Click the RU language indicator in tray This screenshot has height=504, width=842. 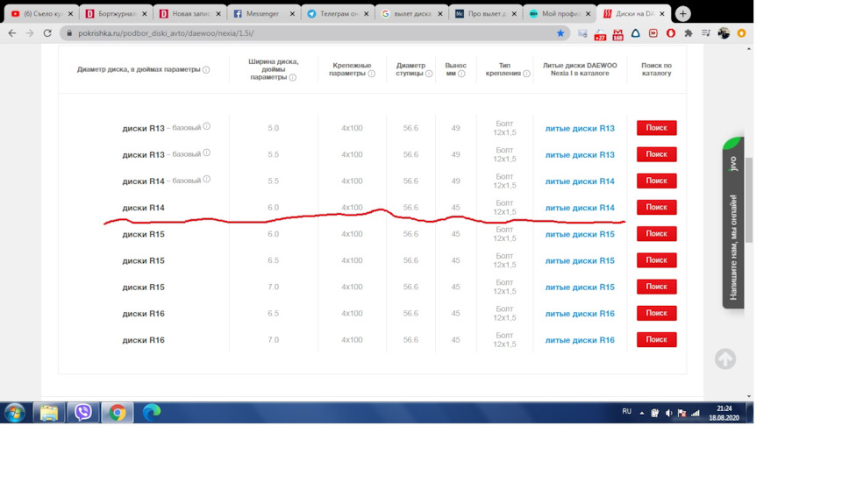tap(626, 412)
